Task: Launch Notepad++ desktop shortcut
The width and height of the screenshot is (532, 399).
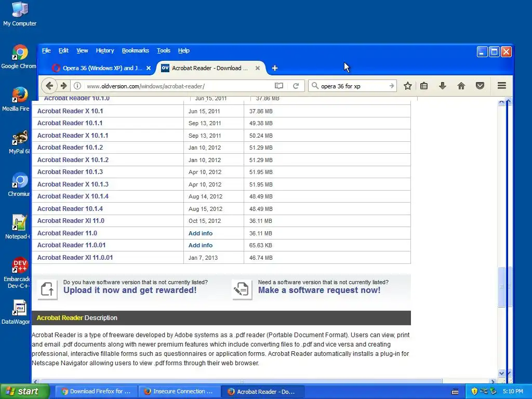Action: click(x=18, y=227)
